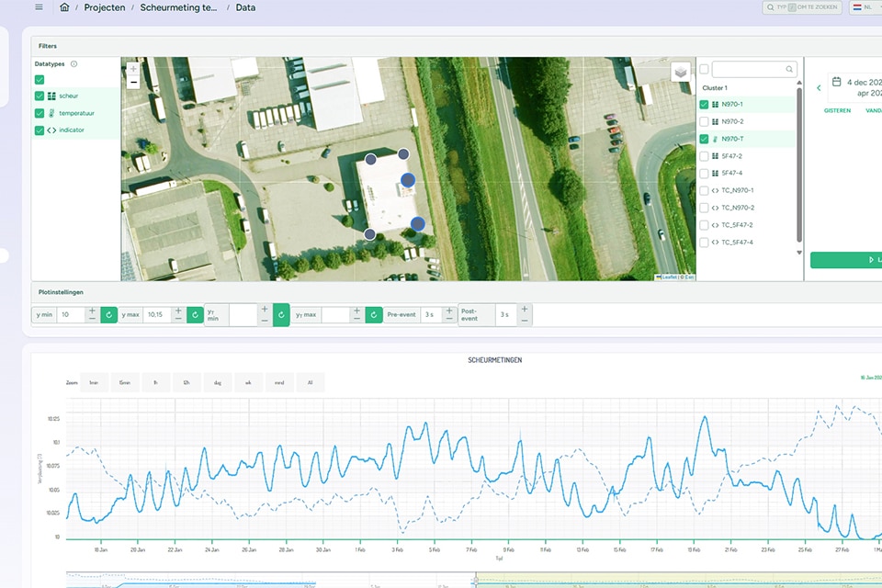
Task: Increase the yT min value
Action: click(x=265, y=309)
